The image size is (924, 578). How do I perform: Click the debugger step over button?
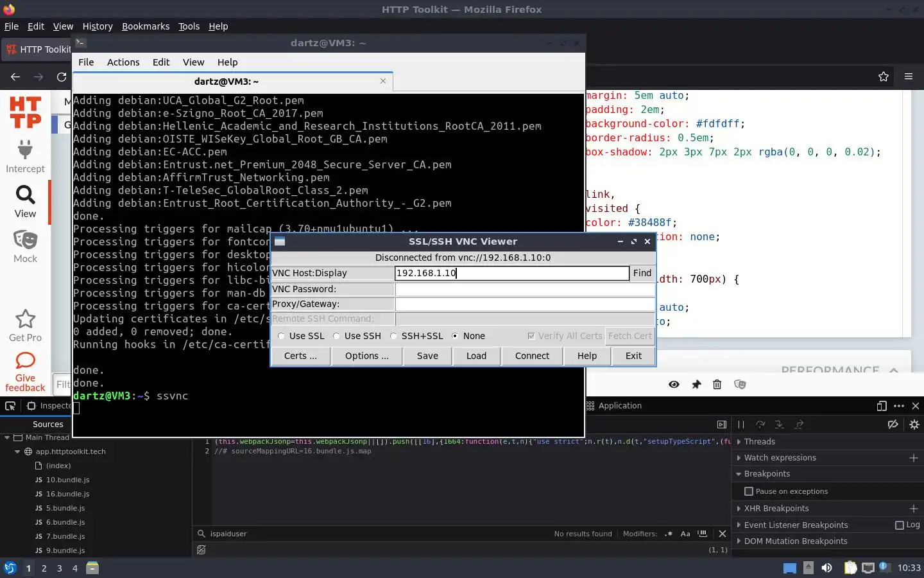pos(760,425)
